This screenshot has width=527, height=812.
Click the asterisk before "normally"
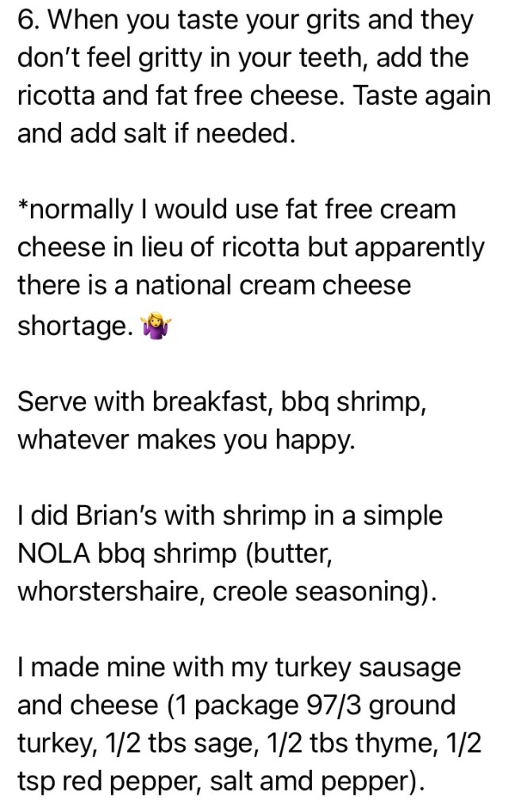click(23, 208)
